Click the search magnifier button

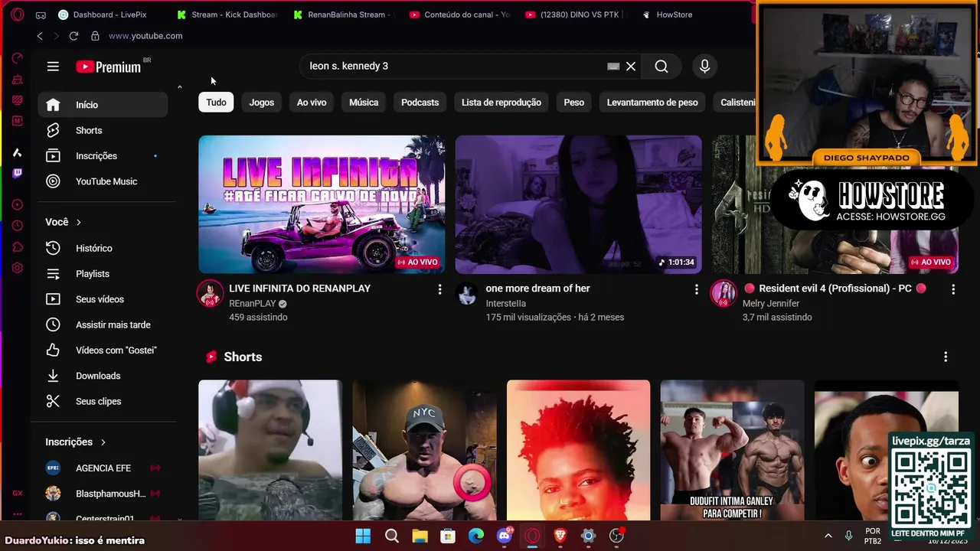[x=661, y=67]
